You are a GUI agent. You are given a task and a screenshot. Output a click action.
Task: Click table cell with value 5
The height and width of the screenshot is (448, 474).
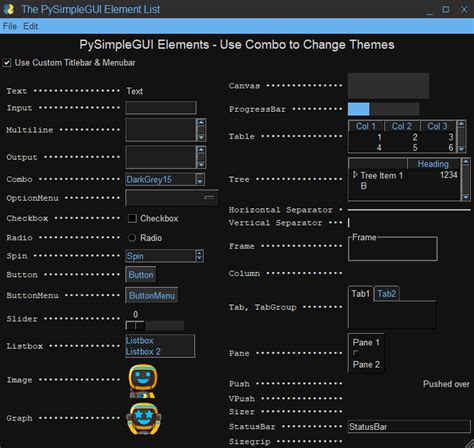click(x=415, y=147)
